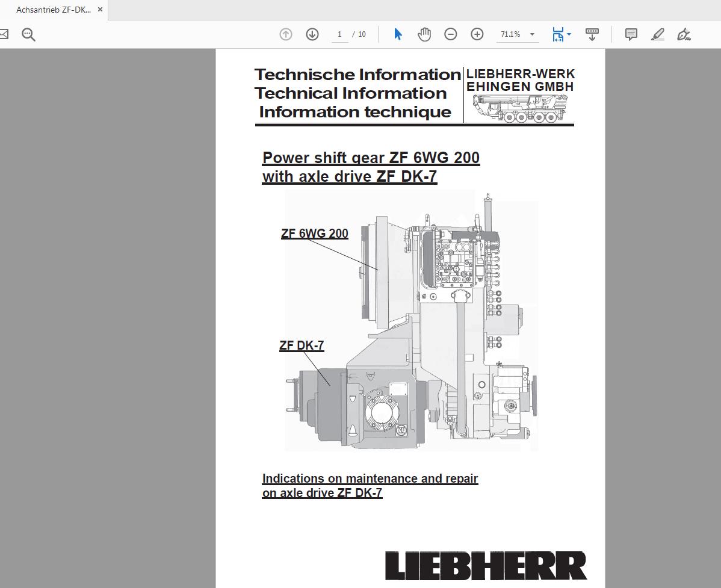Click the 'Technische Information' header text
The height and width of the screenshot is (588, 721).
pyautogui.click(x=357, y=75)
